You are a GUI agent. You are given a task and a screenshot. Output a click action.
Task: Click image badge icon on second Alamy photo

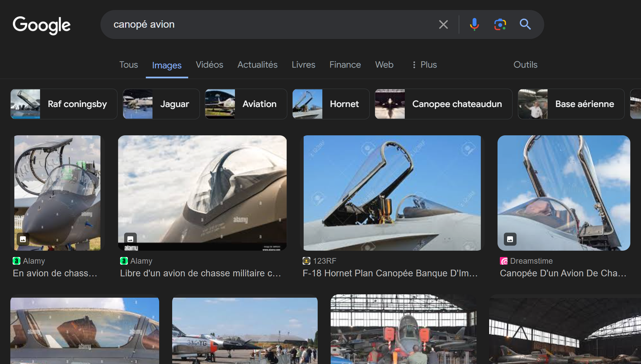[130, 239]
